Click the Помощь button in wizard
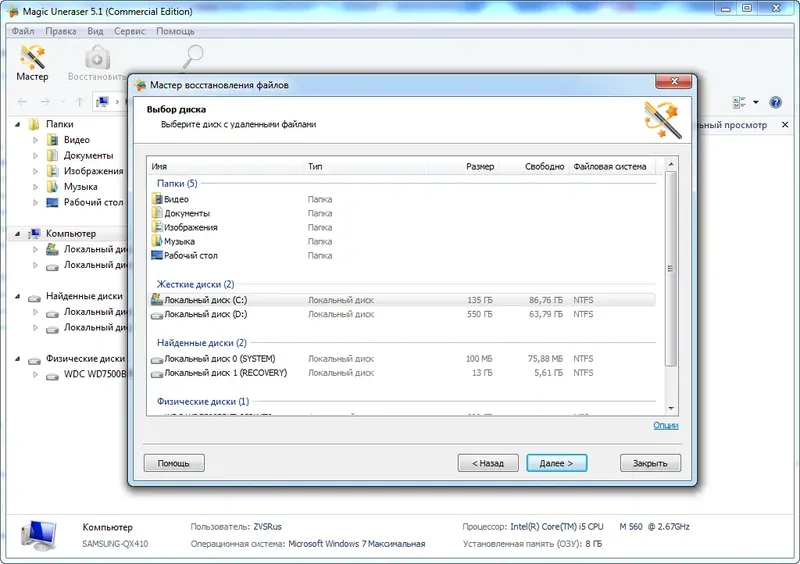The image size is (800, 564). (x=174, y=463)
